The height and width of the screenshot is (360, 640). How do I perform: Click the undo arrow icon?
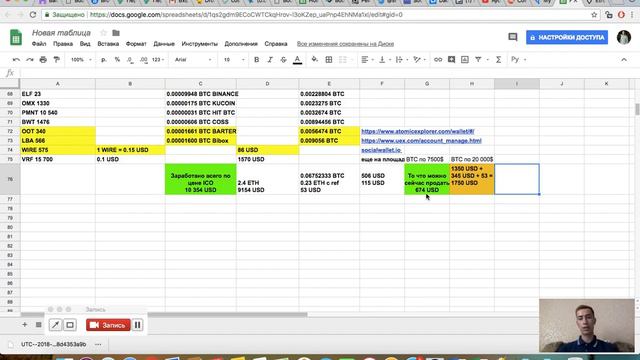click(x=16, y=60)
